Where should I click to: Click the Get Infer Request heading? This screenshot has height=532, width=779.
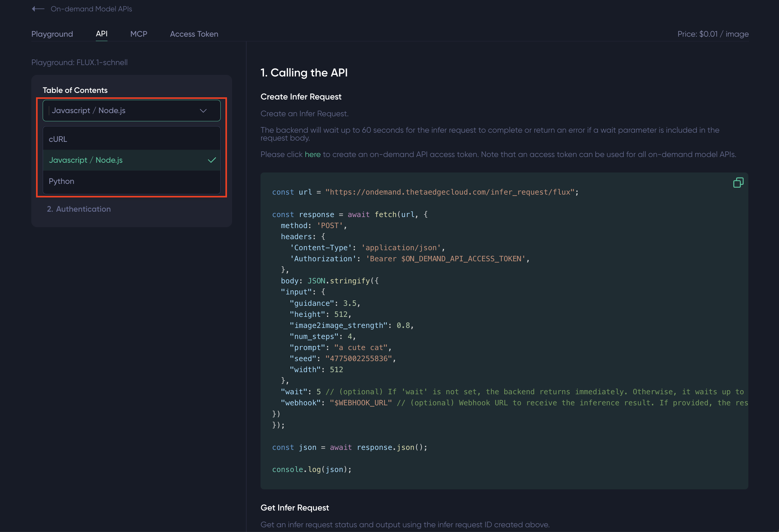click(294, 508)
